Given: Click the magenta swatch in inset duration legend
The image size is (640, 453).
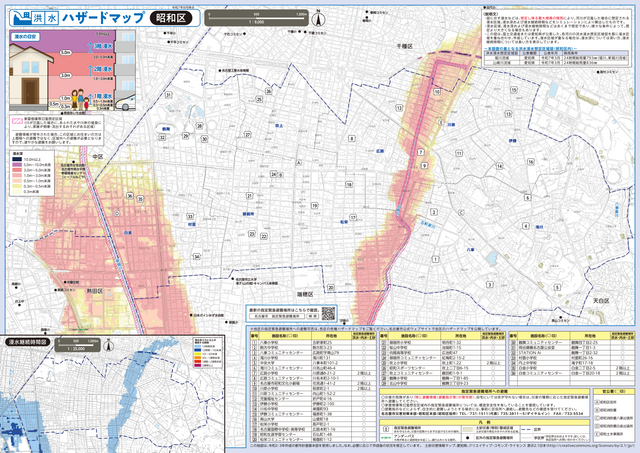Looking at the screenshot, I should pos(198,365).
